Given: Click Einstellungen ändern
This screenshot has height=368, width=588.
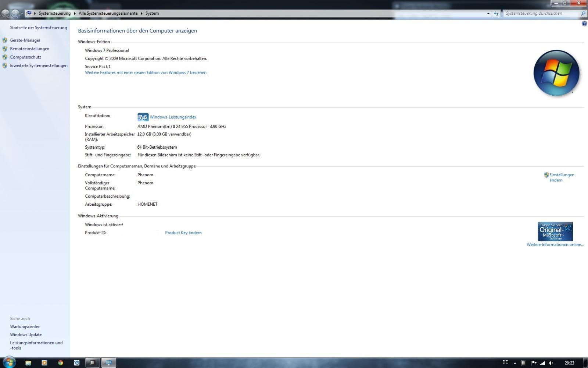Looking at the screenshot, I should (x=562, y=177).
